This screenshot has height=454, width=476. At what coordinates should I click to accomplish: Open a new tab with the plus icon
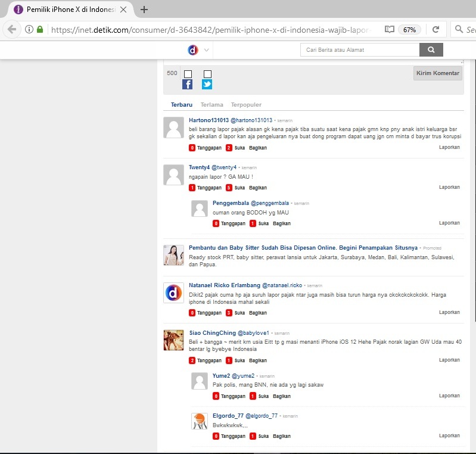tap(144, 10)
